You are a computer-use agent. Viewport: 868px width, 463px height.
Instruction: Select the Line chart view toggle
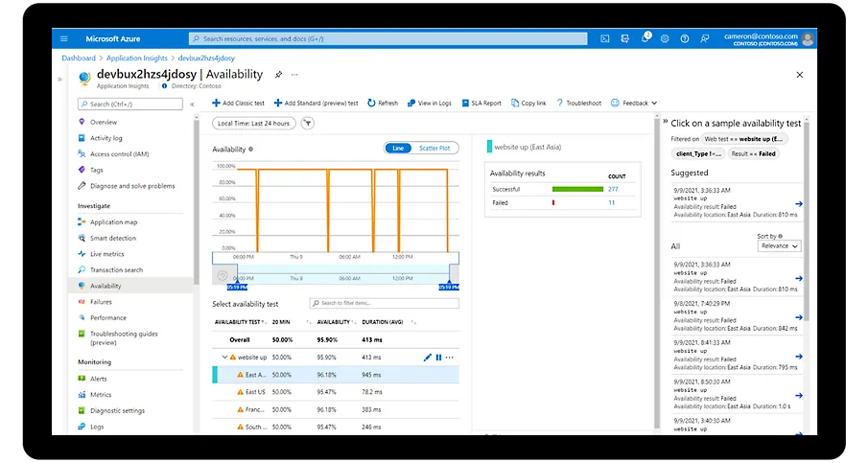398,148
